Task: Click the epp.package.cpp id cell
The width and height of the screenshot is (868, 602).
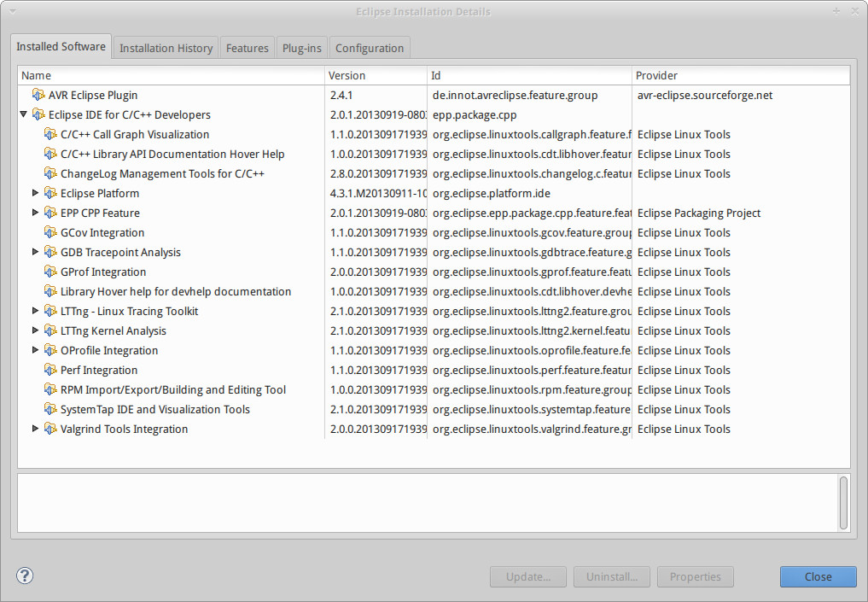Action: click(475, 114)
